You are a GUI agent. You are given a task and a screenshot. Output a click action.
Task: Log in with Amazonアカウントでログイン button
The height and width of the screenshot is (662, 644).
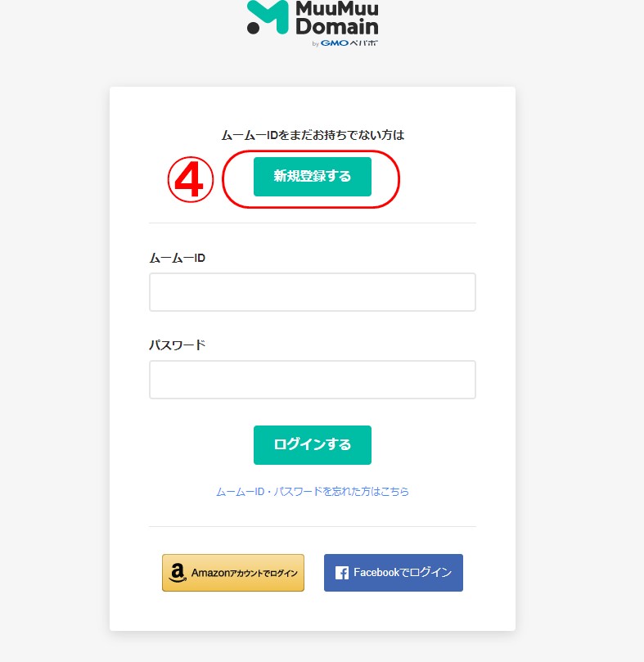click(233, 573)
